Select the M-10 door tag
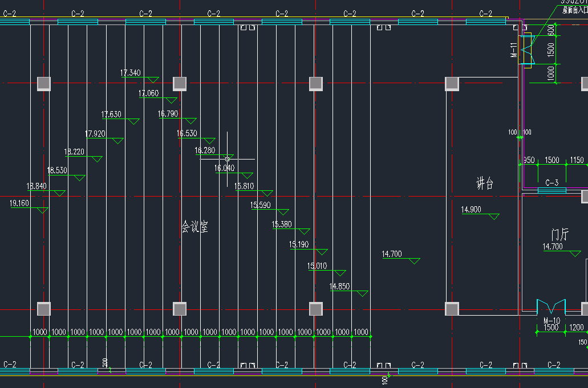Screen dimensions: 588x388 click(x=551, y=321)
